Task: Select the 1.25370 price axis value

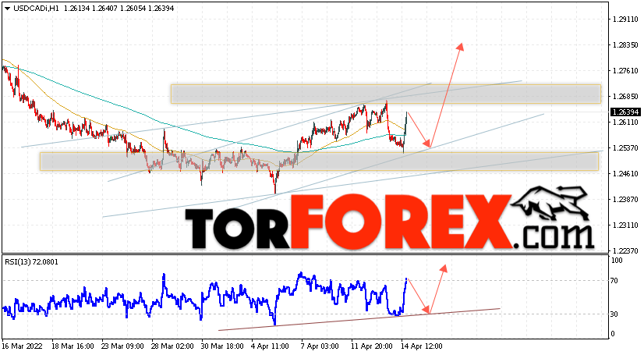Action: coord(625,148)
